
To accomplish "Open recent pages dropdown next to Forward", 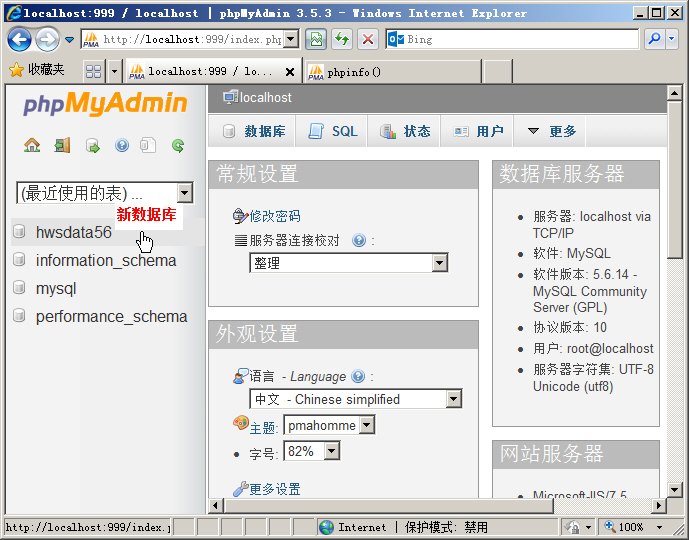I will 69,40.
